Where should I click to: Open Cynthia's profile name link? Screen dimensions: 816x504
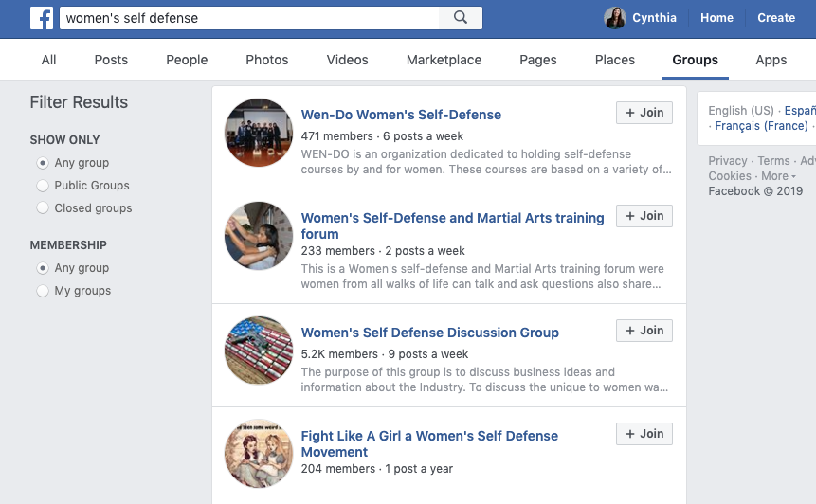(x=654, y=18)
